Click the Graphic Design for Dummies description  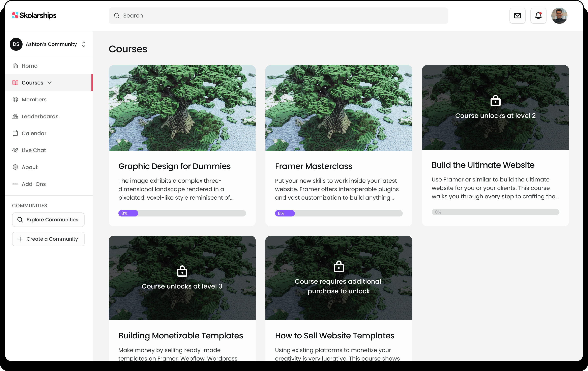point(176,189)
